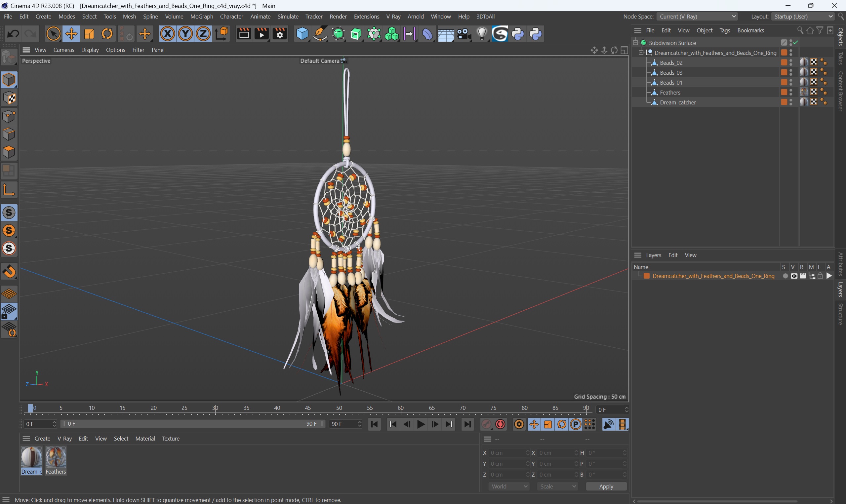Viewport: 846px width, 504px height.
Task: Click the Record Active Objects button
Action: [x=486, y=424]
